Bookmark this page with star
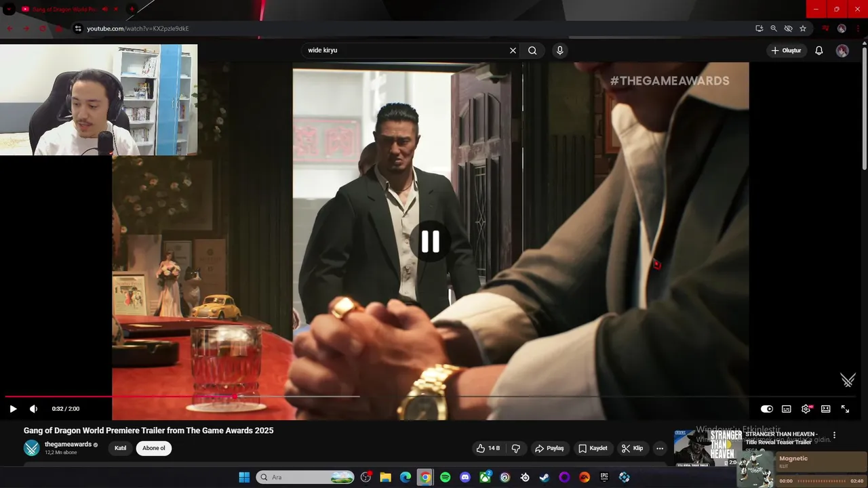This screenshot has height=488, width=868. (x=803, y=28)
